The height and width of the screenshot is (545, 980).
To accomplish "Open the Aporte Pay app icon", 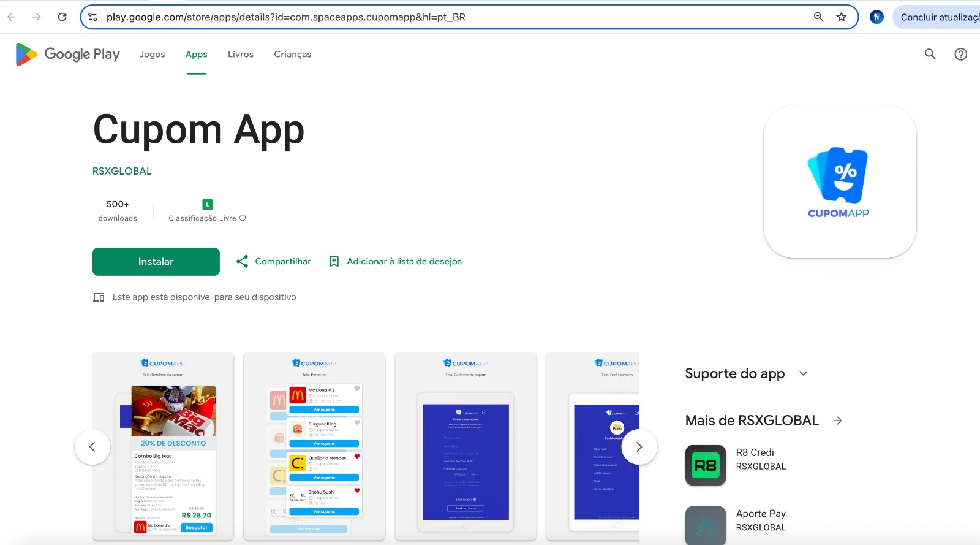I will point(706,525).
